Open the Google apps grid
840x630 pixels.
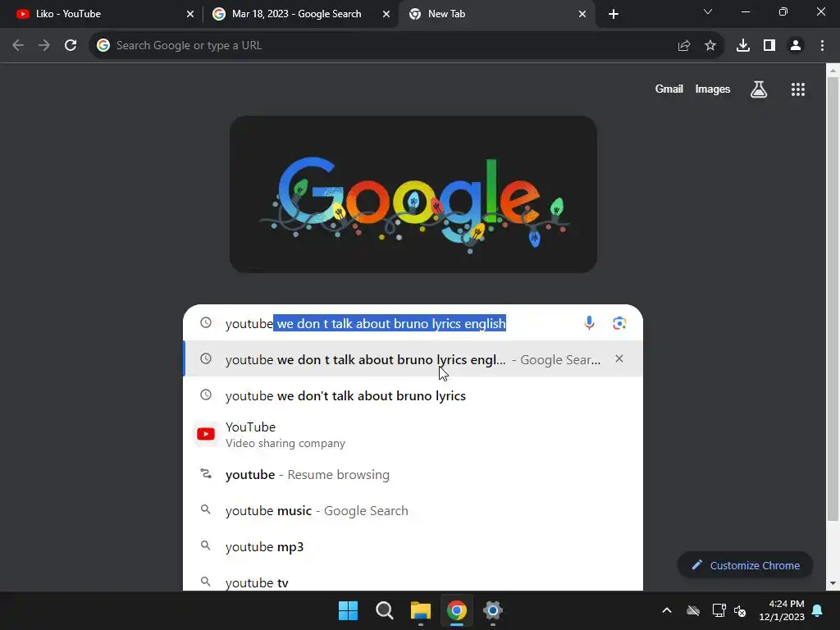click(x=798, y=89)
